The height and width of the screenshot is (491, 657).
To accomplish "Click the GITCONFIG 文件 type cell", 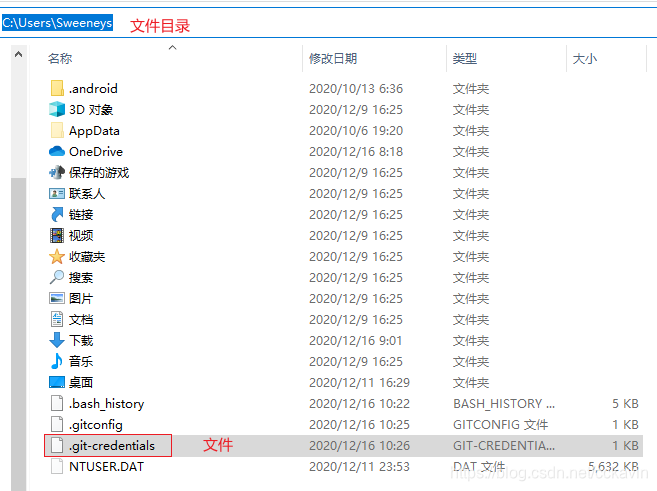I will click(x=500, y=424).
